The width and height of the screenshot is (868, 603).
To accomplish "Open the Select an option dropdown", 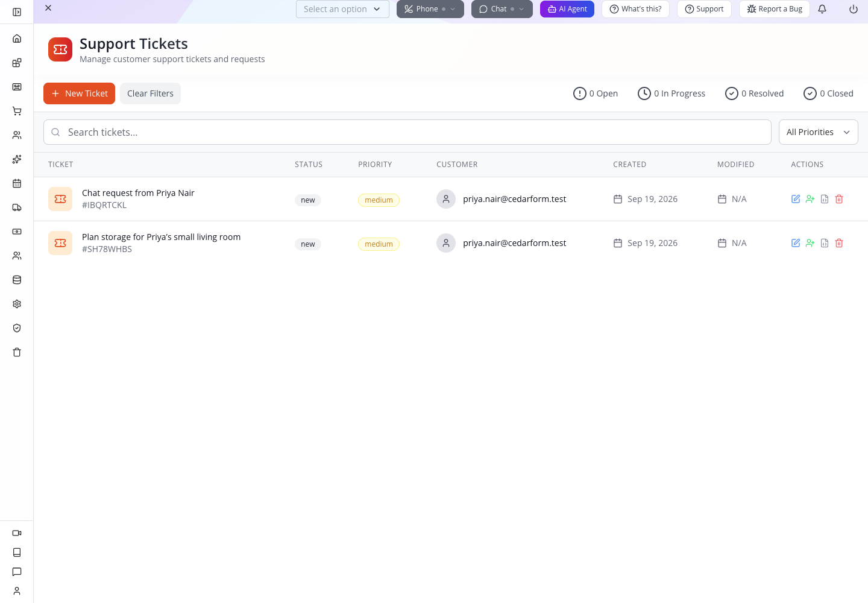I will (342, 9).
